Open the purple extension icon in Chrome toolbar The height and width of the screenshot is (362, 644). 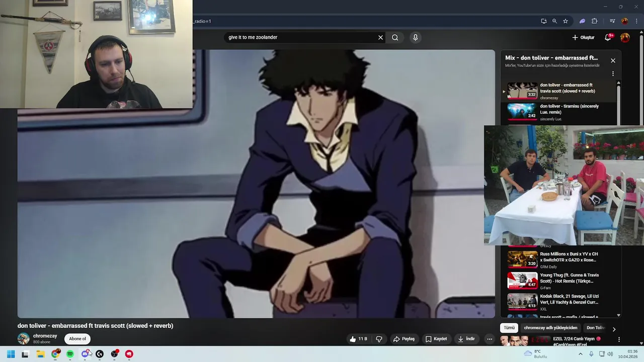(x=582, y=21)
